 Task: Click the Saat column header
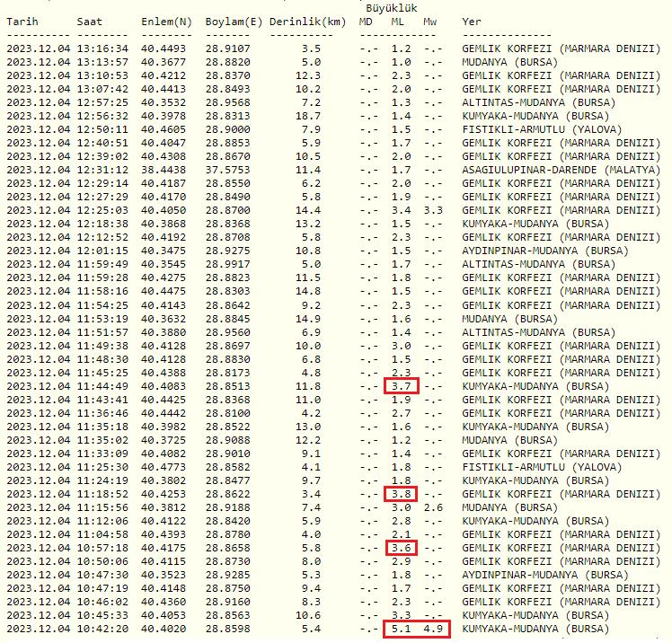(90, 21)
